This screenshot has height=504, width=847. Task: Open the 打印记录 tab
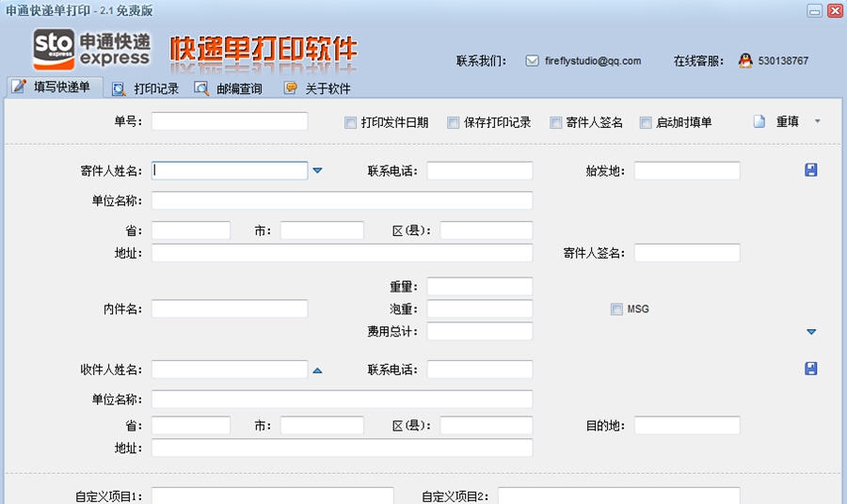[146, 89]
